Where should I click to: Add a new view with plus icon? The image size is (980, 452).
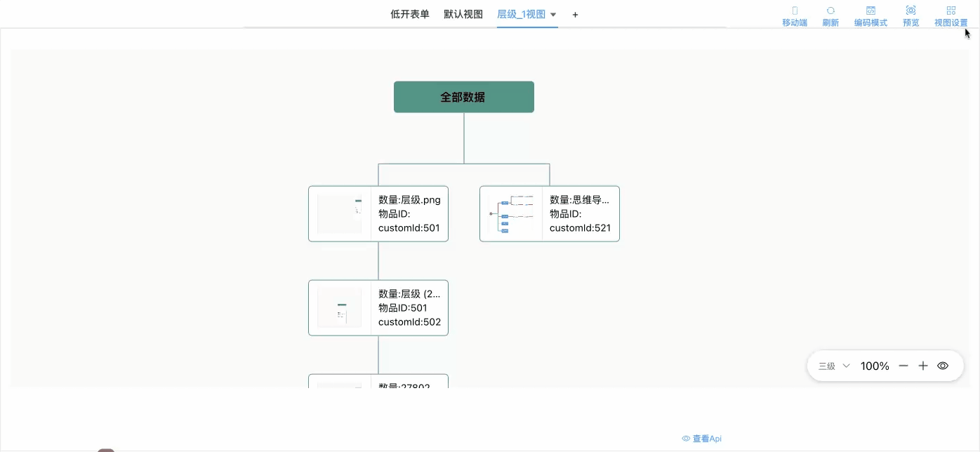pyautogui.click(x=576, y=14)
